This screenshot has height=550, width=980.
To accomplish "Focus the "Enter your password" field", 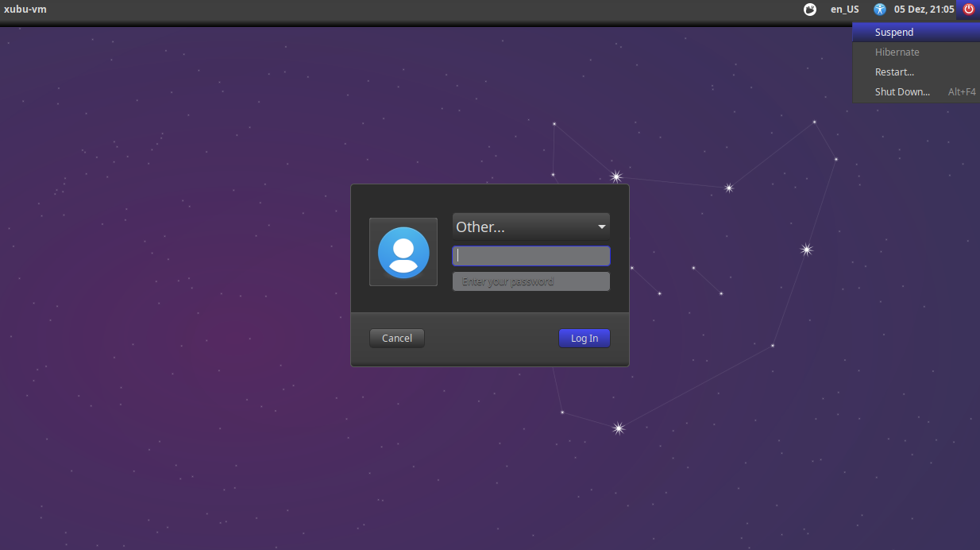I will [x=531, y=281].
